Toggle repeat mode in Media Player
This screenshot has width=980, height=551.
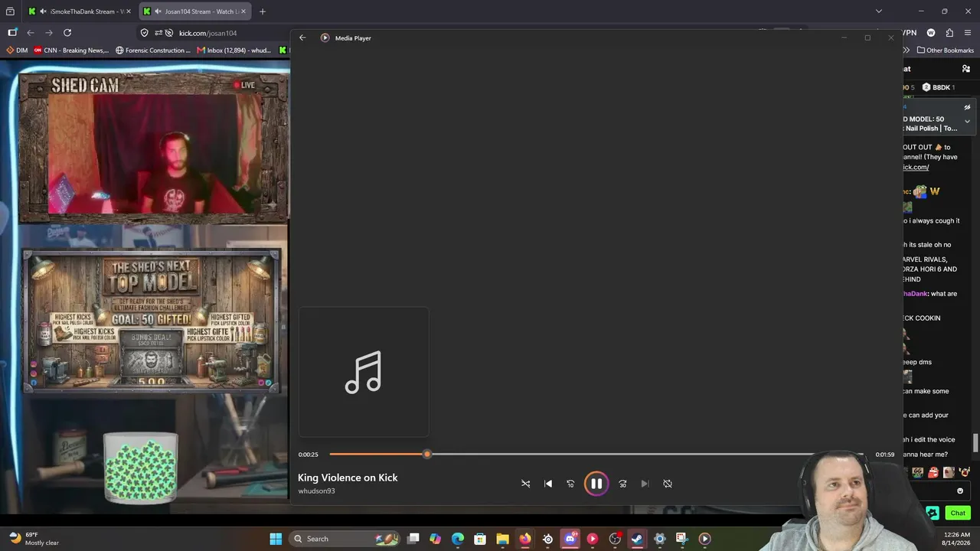668,484
